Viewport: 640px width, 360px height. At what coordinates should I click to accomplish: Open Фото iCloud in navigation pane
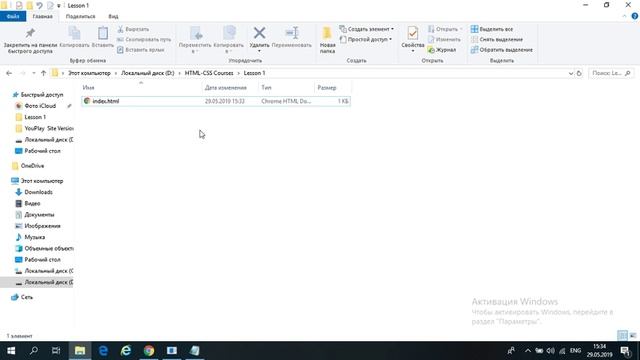point(40,106)
